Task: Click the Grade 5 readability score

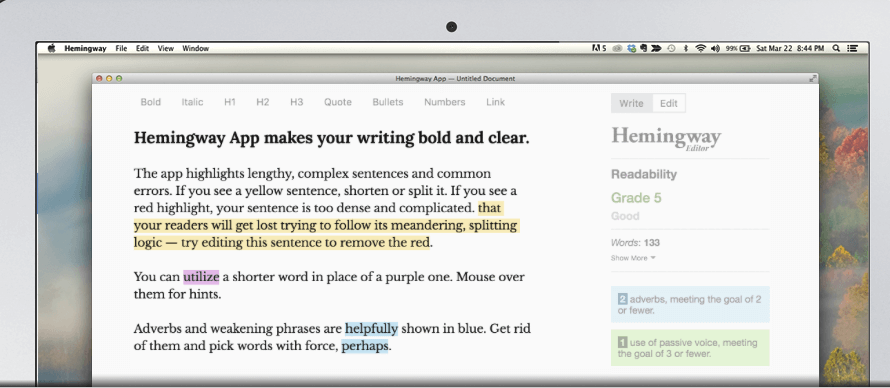Action: (636, 198)
